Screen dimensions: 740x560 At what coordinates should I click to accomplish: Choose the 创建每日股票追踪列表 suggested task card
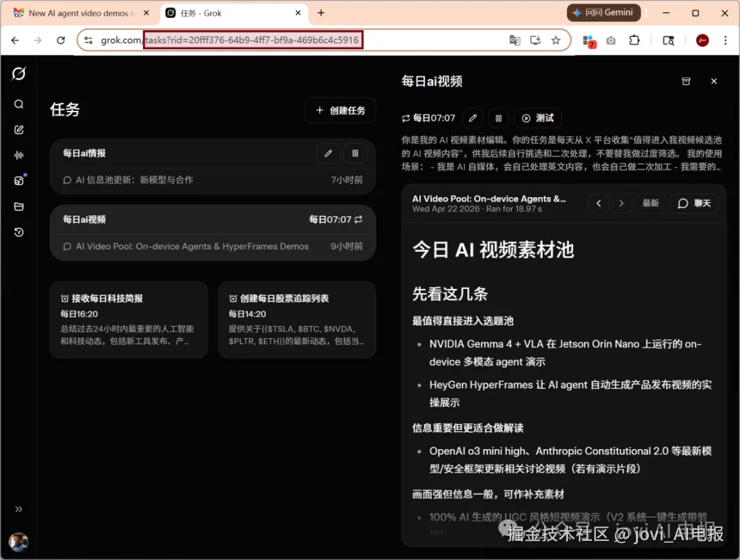(297, 320)
